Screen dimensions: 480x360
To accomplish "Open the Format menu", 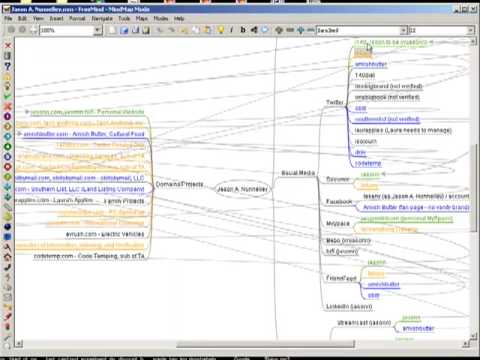I will [77, 19].
